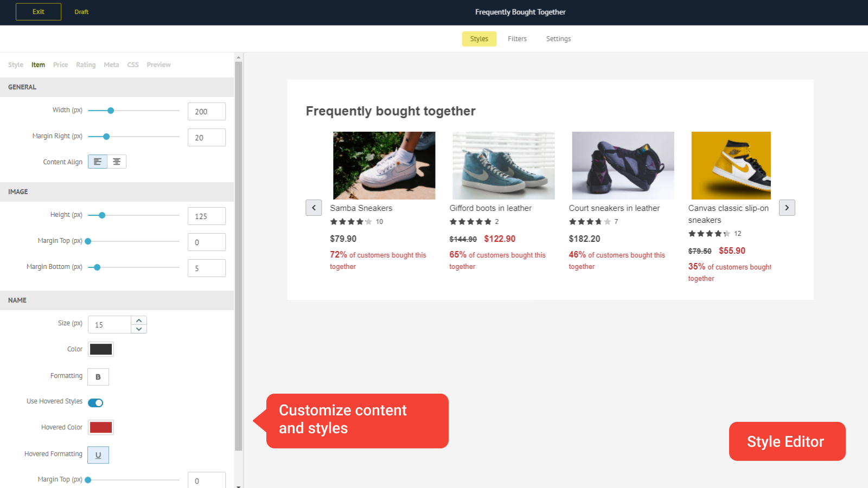Viewport: 868px width, 488px height.
Task: Toggle underline hovered formatting
Action: coord(98,455)
